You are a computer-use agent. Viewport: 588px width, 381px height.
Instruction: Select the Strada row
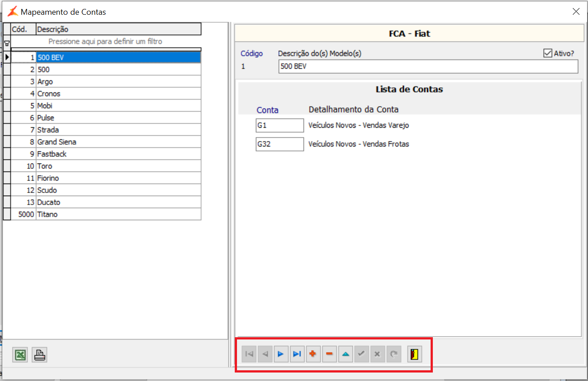(x=106, y=130)
